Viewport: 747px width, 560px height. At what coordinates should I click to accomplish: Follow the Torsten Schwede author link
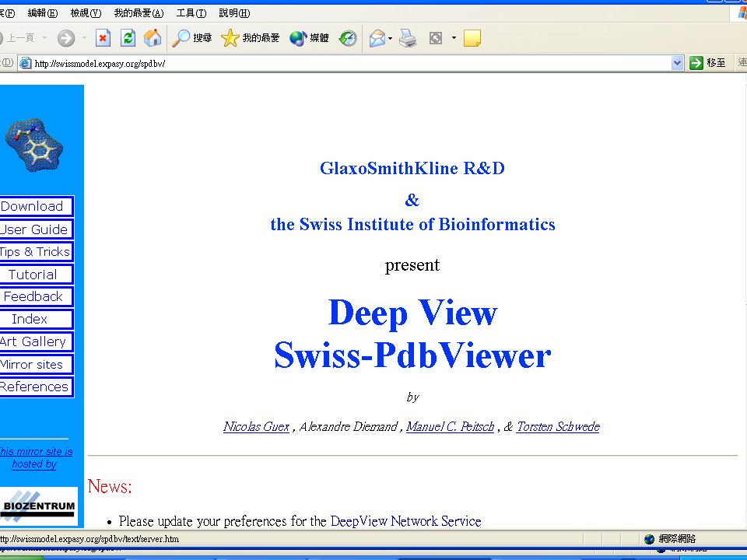tap(558, 427)
